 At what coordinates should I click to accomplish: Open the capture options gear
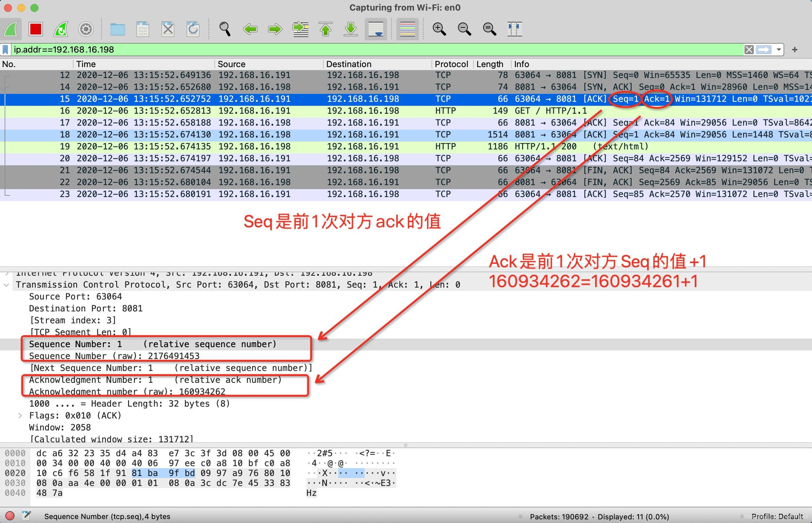[86, 29]
